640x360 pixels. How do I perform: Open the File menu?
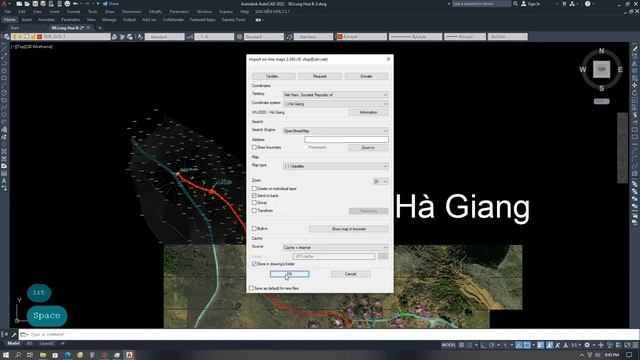[8, 11]
